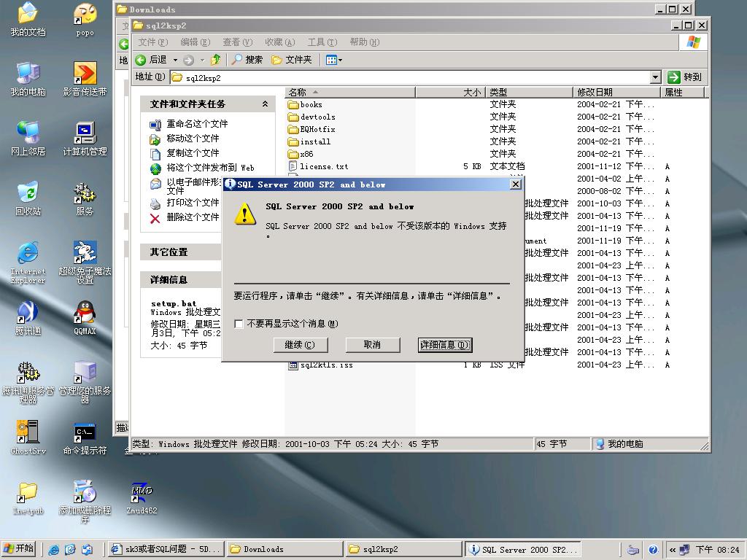Open the 文件(F) menu
Screen dimensions: 747x560
153,42
